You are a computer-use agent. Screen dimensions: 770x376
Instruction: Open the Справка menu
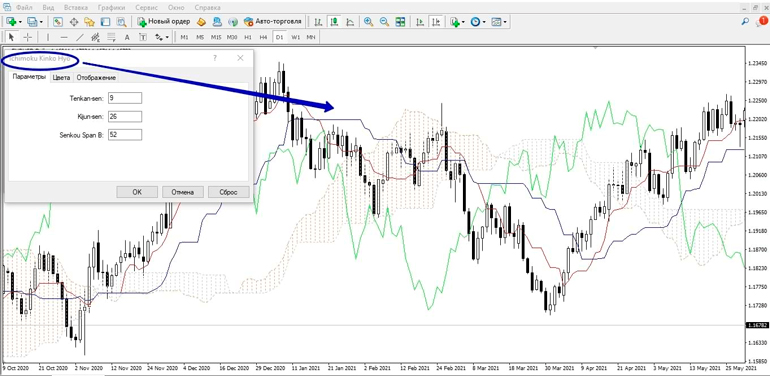(208, 7)
